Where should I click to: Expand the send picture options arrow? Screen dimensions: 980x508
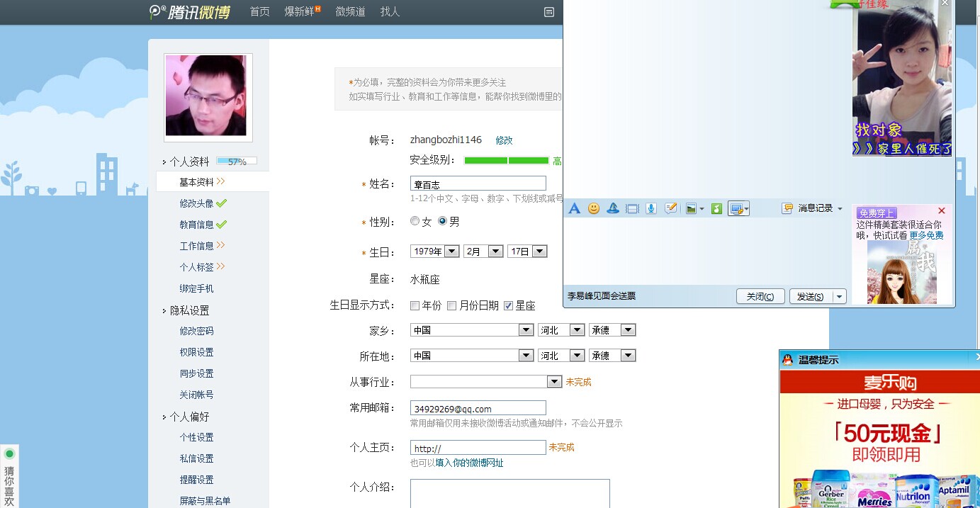click(702, 209)
